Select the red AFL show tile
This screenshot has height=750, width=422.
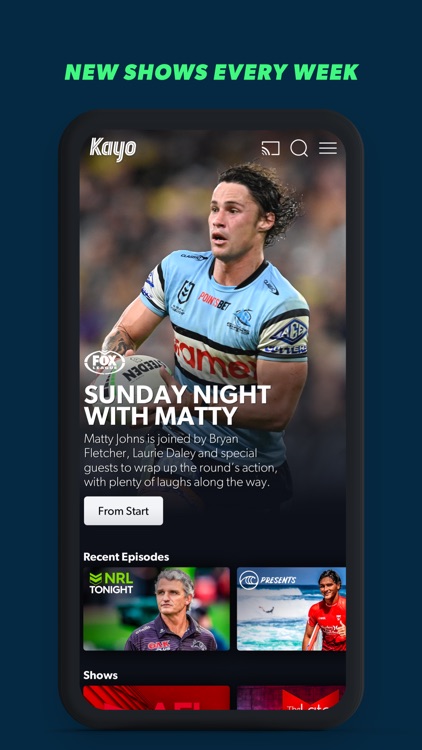coord(156,698)
